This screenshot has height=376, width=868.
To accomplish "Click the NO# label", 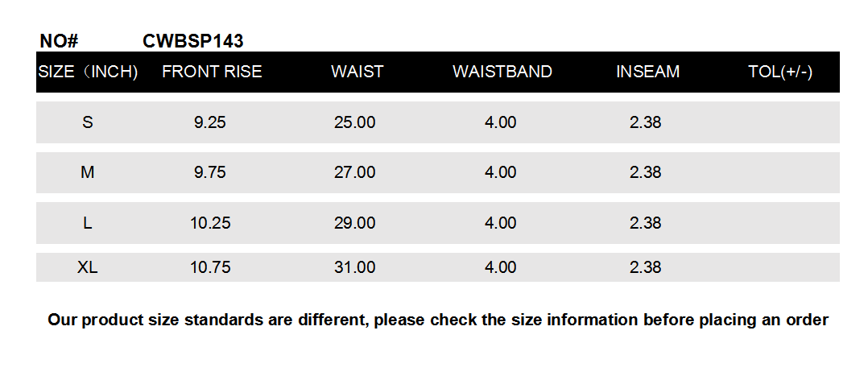I will [58, 41].
